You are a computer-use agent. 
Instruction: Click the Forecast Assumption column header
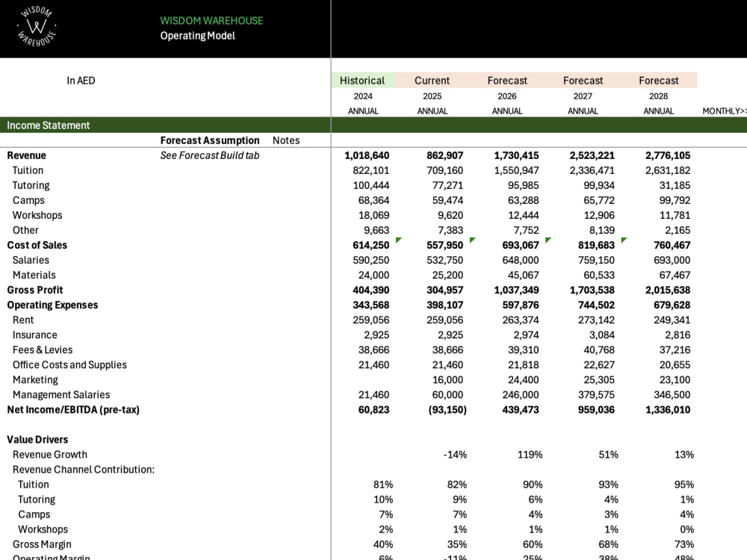point(210,140)
